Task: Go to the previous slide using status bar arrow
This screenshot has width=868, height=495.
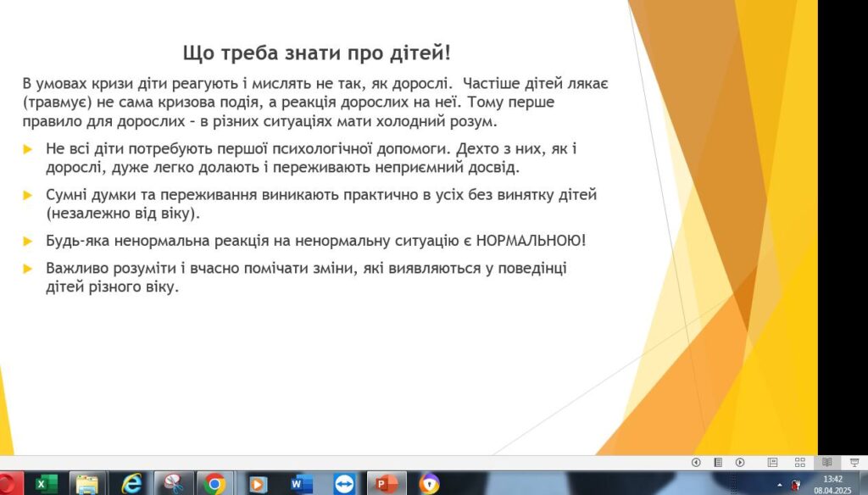Action: [x=696, y=462]
